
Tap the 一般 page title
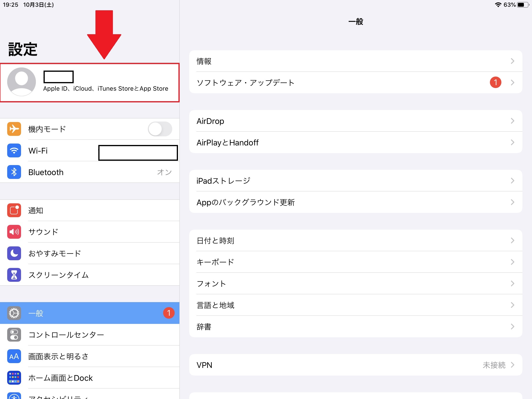click(356, 22)
